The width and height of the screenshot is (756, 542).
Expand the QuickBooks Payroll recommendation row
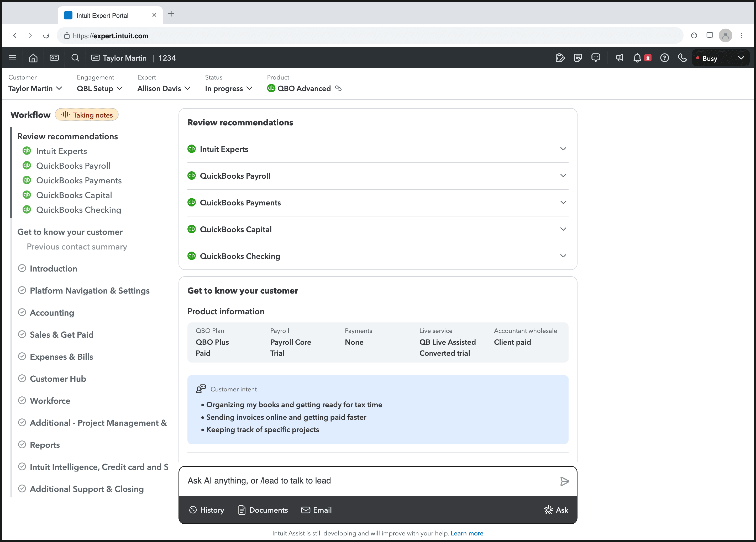[x=378, y=176]
